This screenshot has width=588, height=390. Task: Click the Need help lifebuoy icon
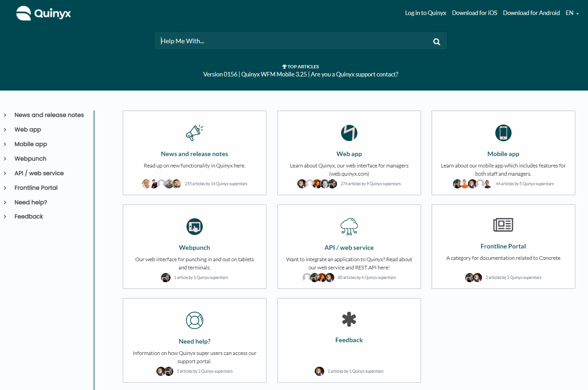(x=195, y=320)
